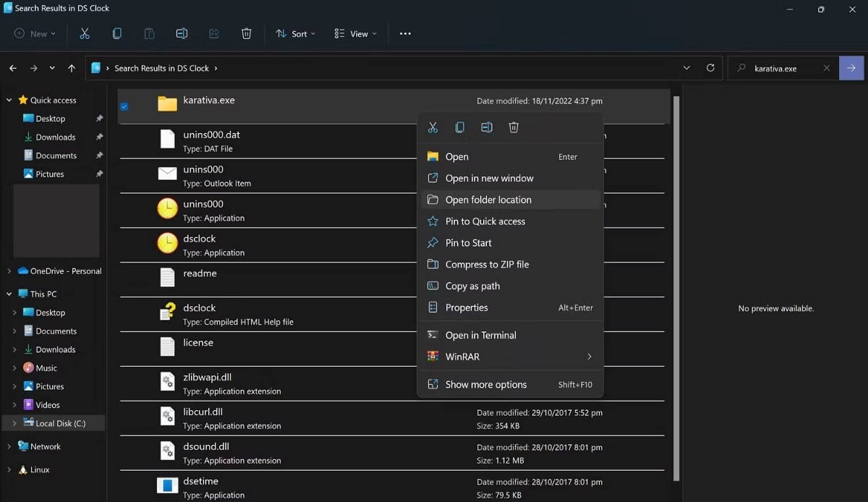Select Open folder location from context menu
Viewport: 868px width, 502px height.
click(488, 200)
